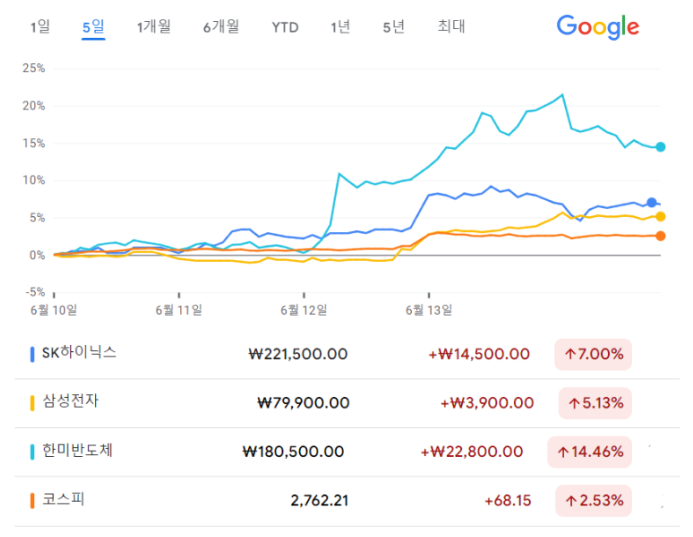Click the orange end dot on chart

pos(660,236)
